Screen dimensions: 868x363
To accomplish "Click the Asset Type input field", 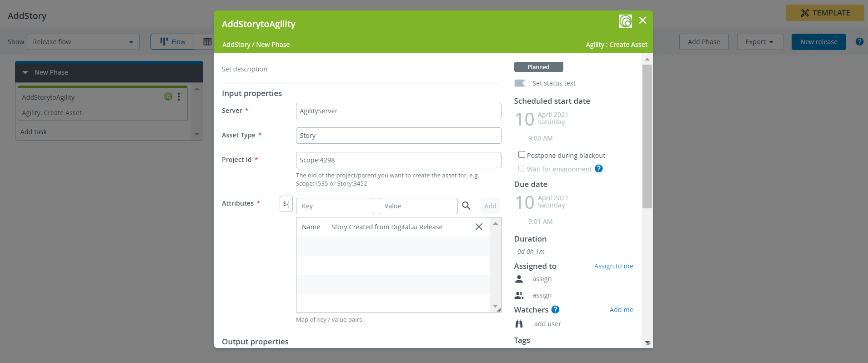I will (x=398, y=136).
